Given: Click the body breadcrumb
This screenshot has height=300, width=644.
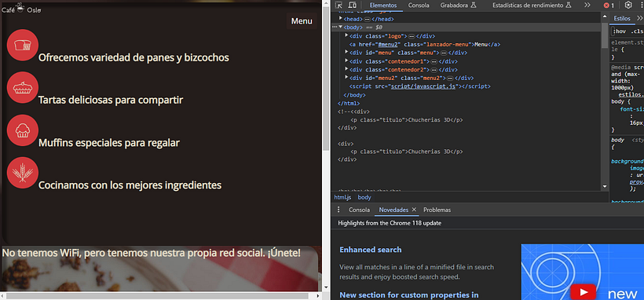Looking at the screenshot, I should pyautogui.click(x=364, y=197).
